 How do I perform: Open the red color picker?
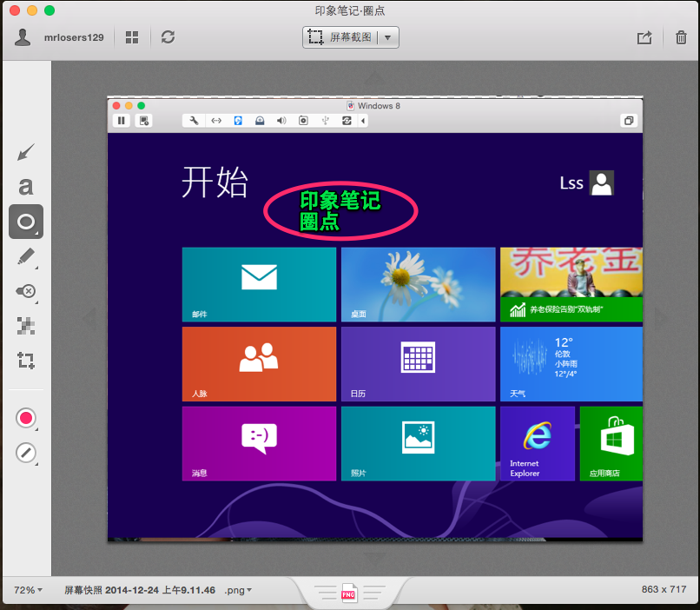click(26, 419)
